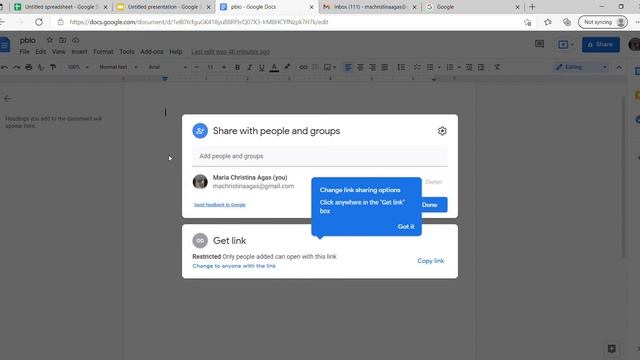Go to Docs home icon
This screenshot has width=640, height=360.
coord(4,44)
